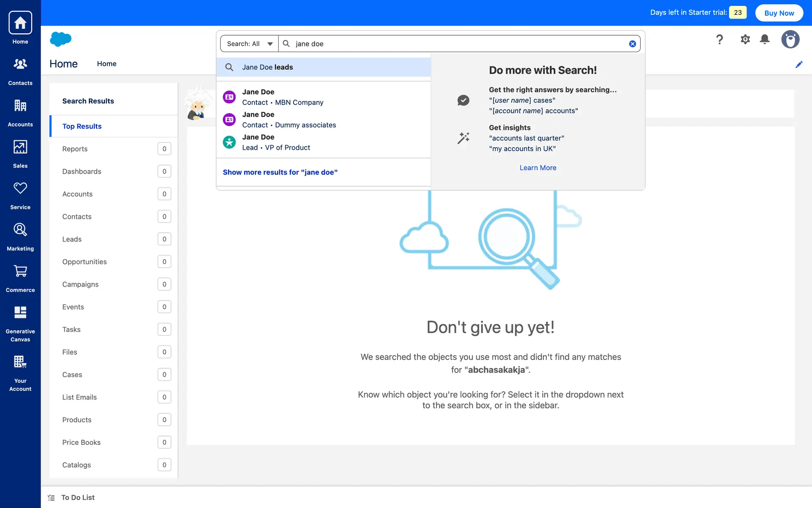Click the notifications bell icon
Screen dimensions: 812x508
764,39
